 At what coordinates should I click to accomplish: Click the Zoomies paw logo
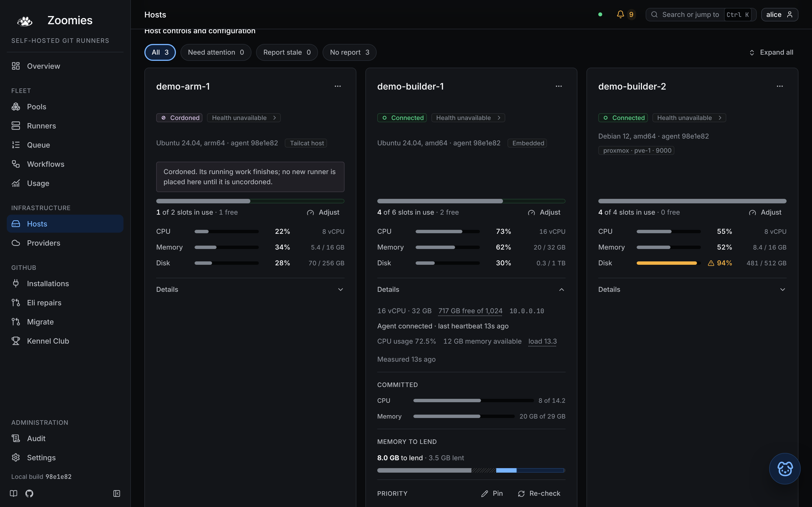pos(25,21)
